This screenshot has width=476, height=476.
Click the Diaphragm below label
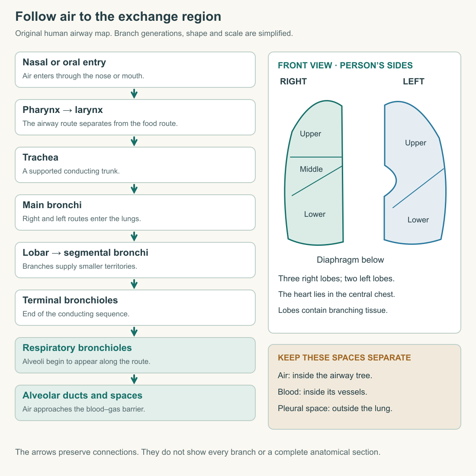351,260
